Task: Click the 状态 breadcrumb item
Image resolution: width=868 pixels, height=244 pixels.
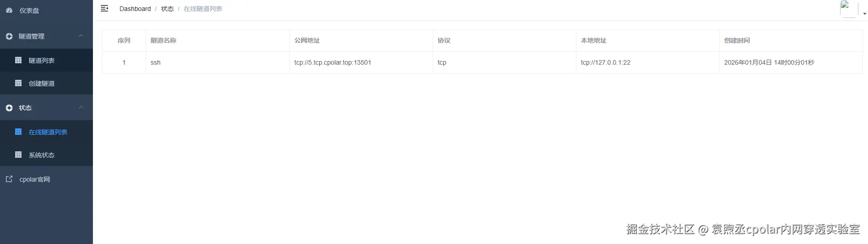Action: pyautogui.click(x=167, y=9)
